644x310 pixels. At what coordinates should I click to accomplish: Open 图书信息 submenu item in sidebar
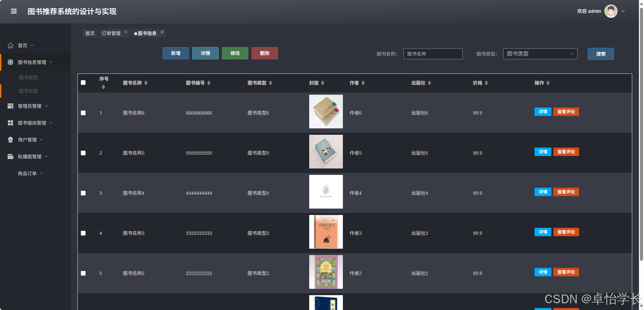click(28, 91)
